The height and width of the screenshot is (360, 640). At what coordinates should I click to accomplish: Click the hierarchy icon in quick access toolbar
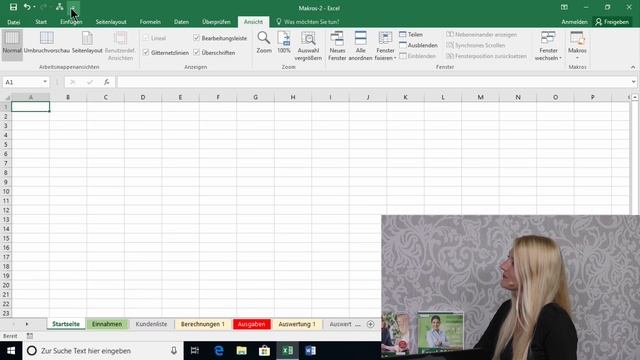(60, 7)
